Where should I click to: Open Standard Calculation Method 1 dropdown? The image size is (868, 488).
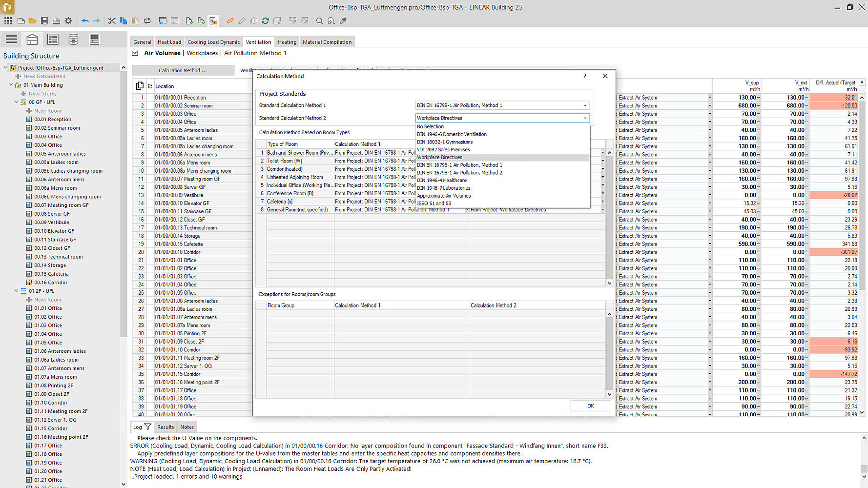click(585, 105)
